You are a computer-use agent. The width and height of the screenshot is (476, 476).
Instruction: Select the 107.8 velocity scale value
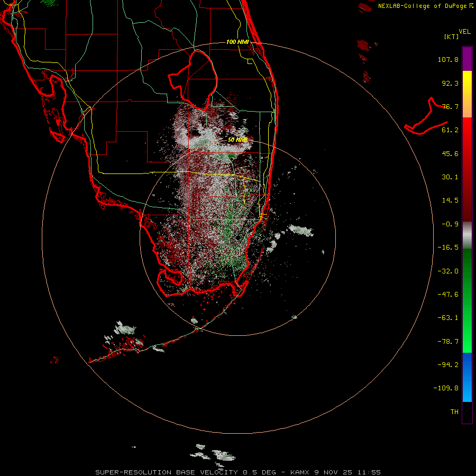(448, 59)
